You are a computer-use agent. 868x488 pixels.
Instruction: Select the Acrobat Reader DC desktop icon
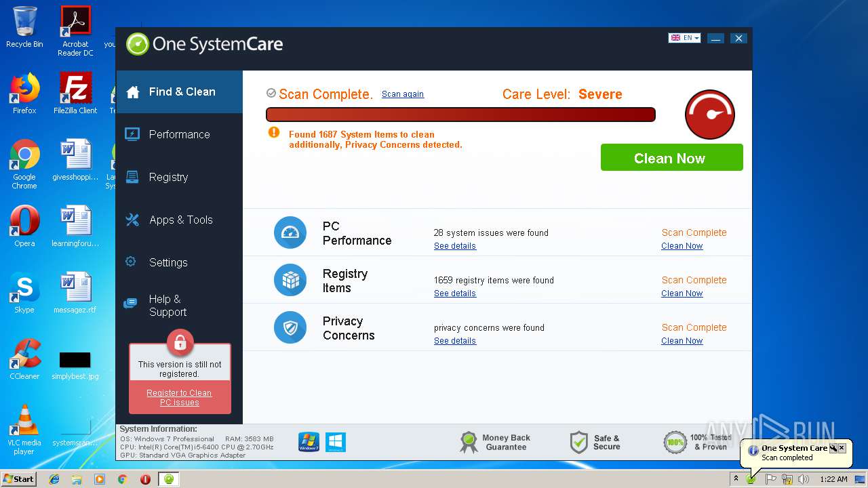[x=75, y=31]
